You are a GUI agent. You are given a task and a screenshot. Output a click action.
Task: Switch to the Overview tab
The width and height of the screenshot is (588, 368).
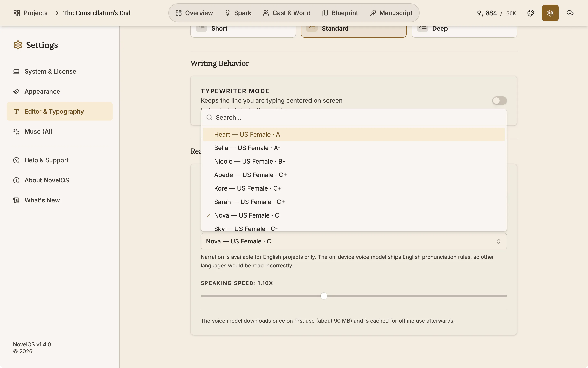[x=194, y=13]
